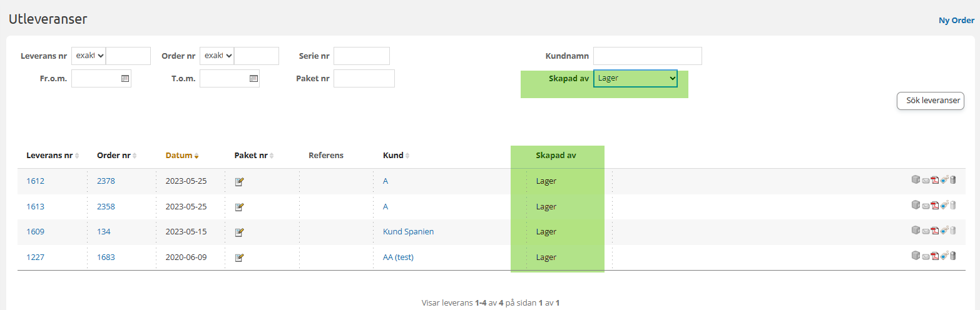The image size is (980, 310).
Task: Open PDF for delivery 1612
Action: tap(935, 181)
